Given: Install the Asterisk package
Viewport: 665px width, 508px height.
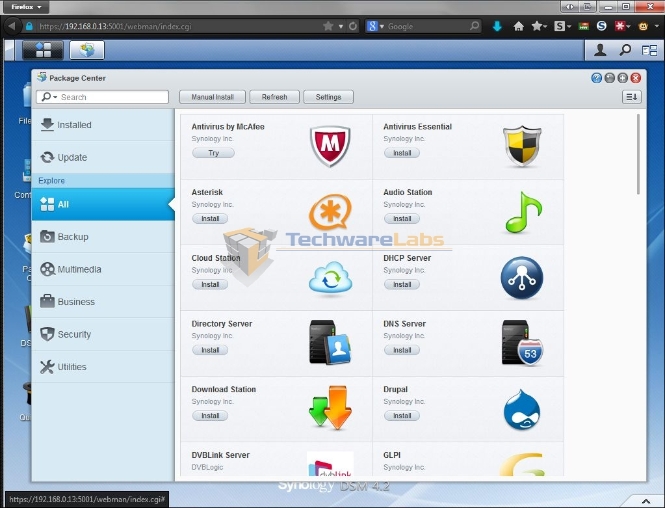Looking at the screenshot, I should tap(210, 218).
